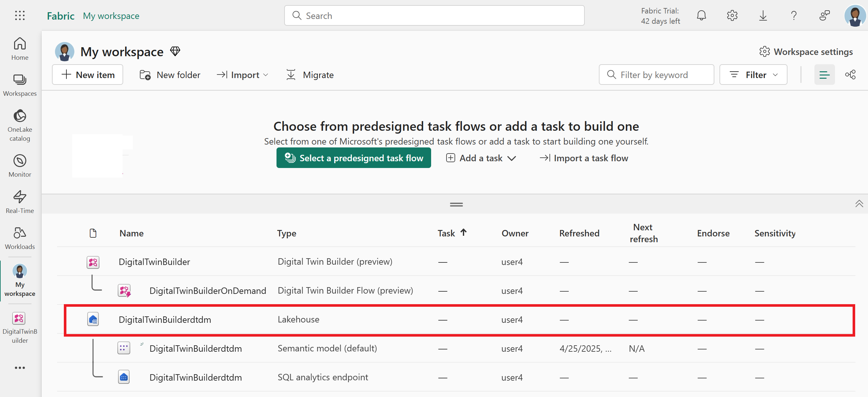The width and height of the screenshot is (868, 397).
Task: Open the Real-Time section
Action: tap(19, 202)
